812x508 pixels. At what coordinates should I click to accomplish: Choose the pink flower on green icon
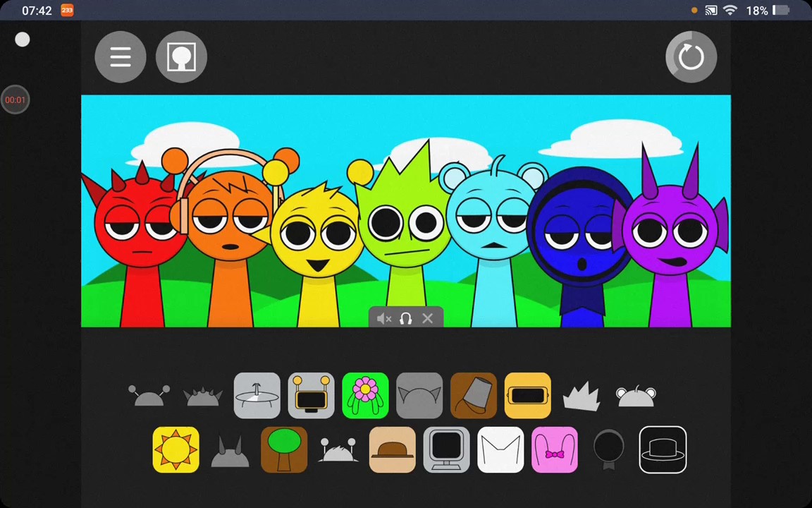pyautogui.click(x=365, y=396)
